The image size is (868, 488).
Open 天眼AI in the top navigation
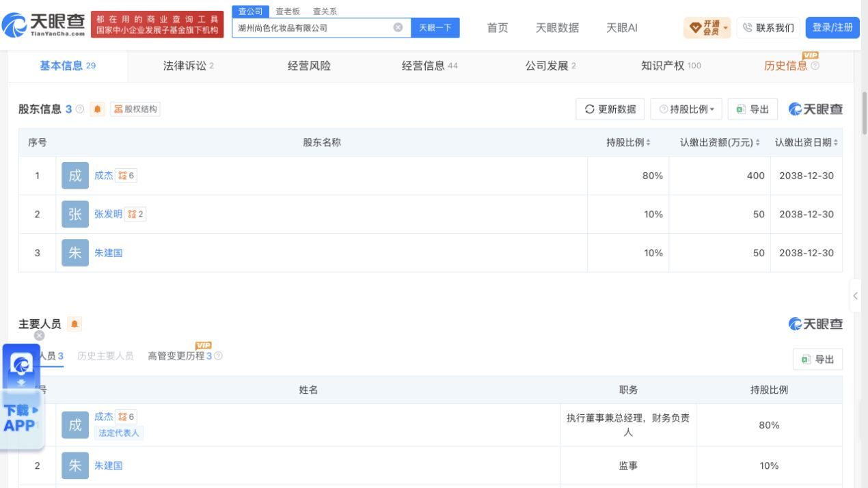(x=622, y=28)
